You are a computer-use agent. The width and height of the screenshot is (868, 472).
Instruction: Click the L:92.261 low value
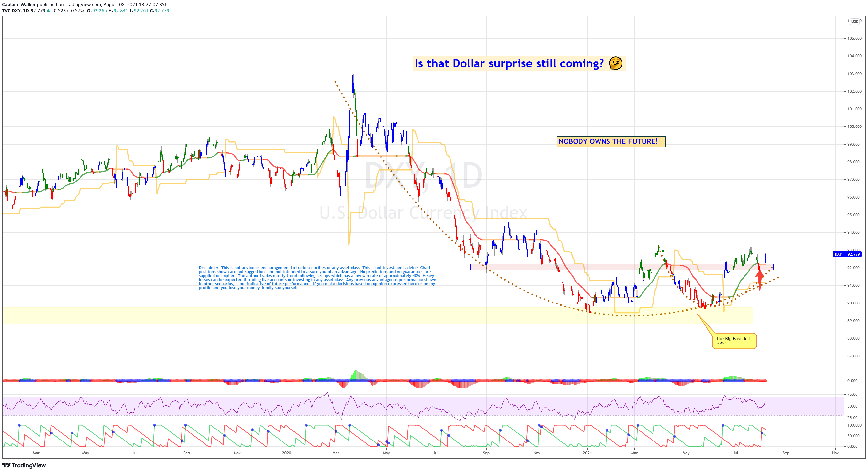(139, 11)
